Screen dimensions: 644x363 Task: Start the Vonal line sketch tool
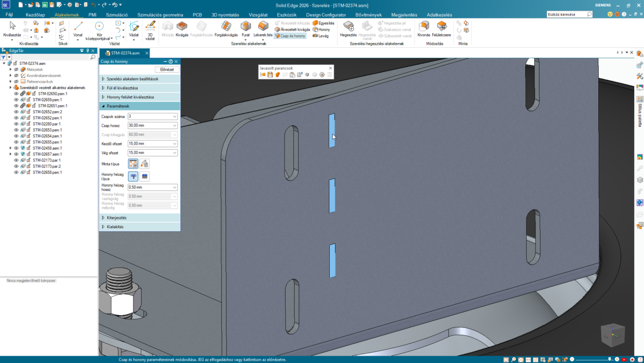click(x=78, y=29)
